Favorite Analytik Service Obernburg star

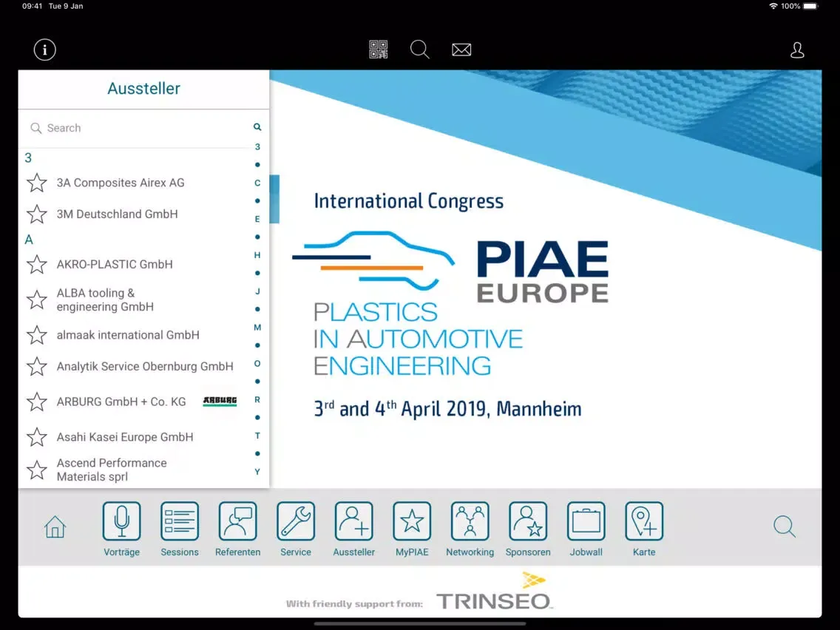[x=37, y=367]
